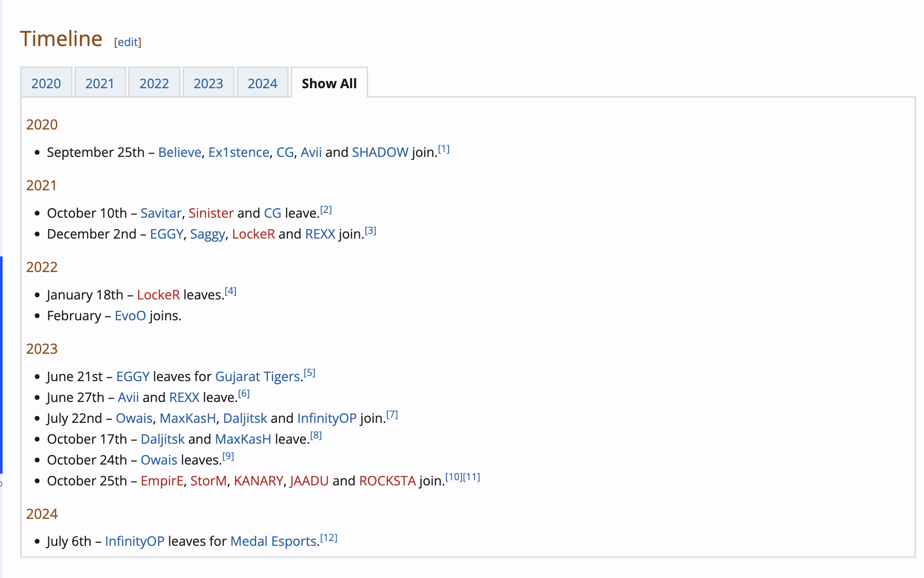Click EGGY in the December 2nd entry
This screenshot has width=924, height=578.
[166, 234]
